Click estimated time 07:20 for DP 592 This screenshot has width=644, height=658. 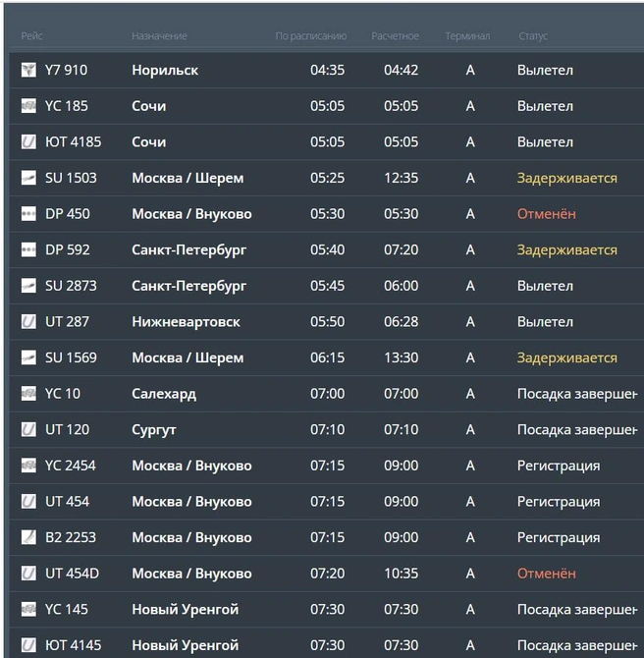pos(402,249)
